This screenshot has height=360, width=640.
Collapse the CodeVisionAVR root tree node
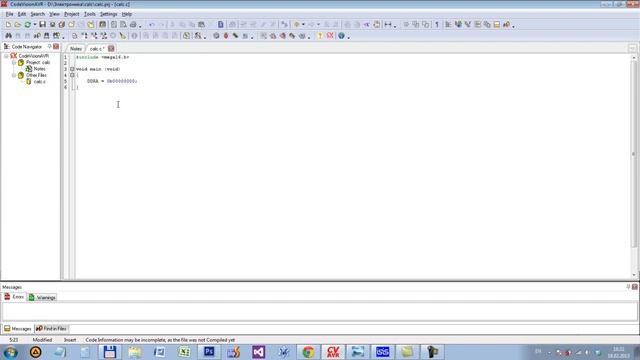coord(6,56)
